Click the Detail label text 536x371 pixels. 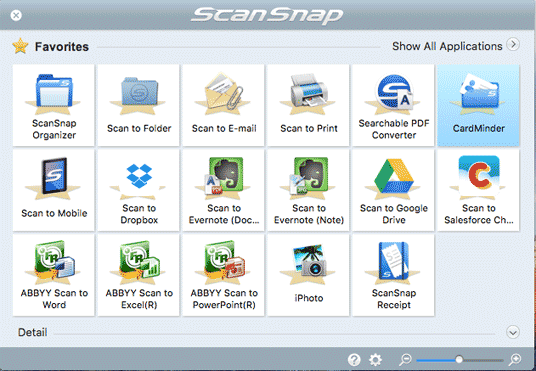coord(32,332)
